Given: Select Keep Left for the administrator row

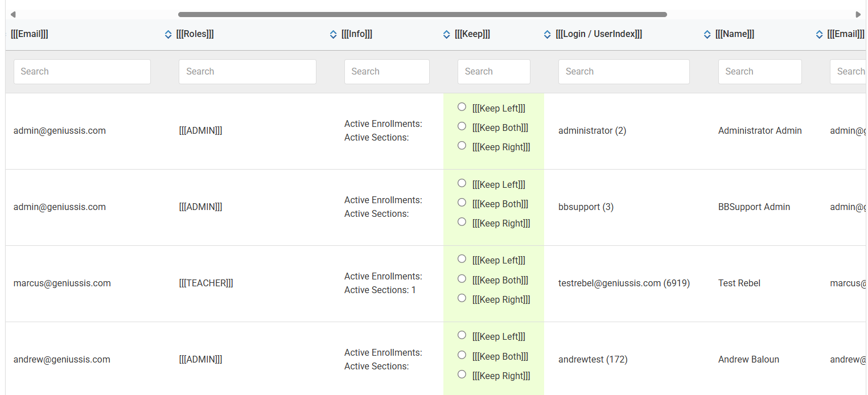Looking at the screenshot, I should point(462,106).
